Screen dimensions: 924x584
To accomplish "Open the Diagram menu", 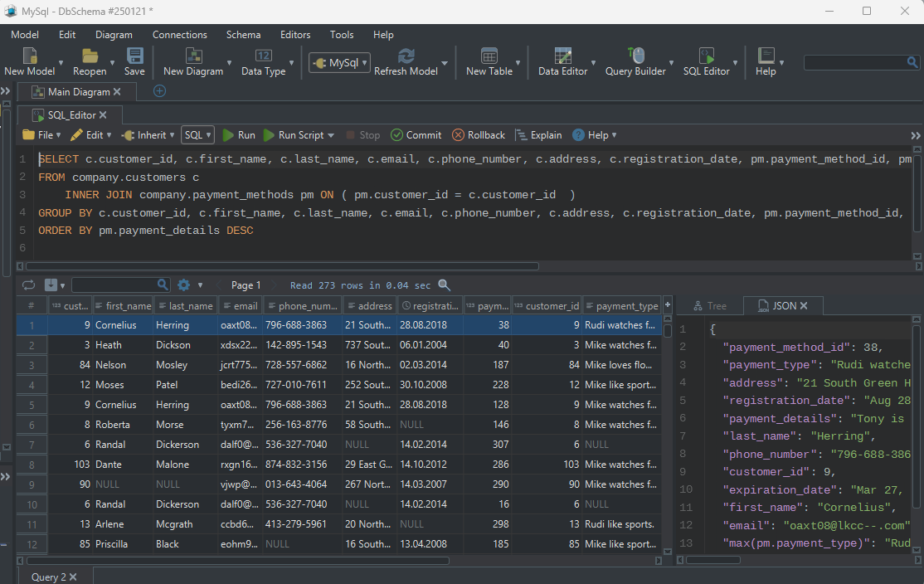I will (x=114, y=35).
